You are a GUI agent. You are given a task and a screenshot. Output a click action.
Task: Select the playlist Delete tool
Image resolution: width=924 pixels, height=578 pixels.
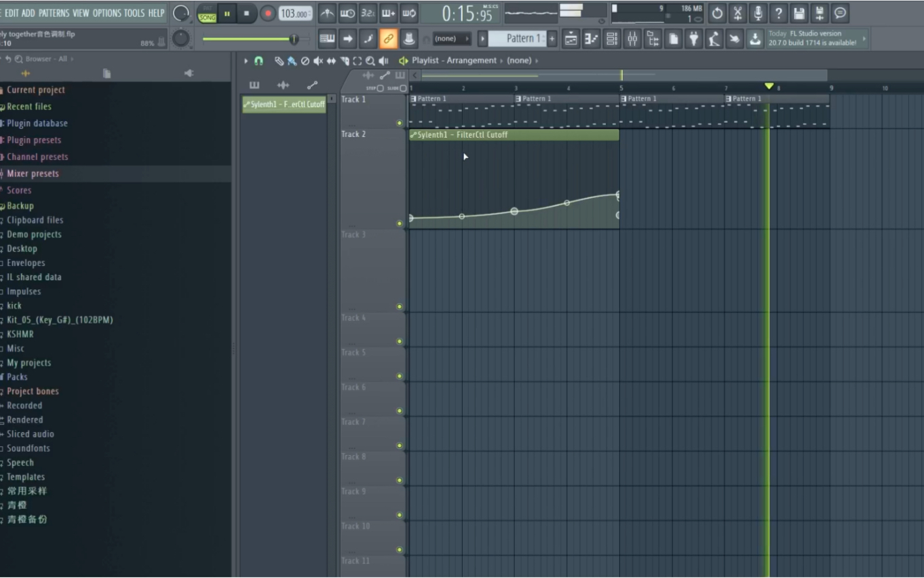305,61
